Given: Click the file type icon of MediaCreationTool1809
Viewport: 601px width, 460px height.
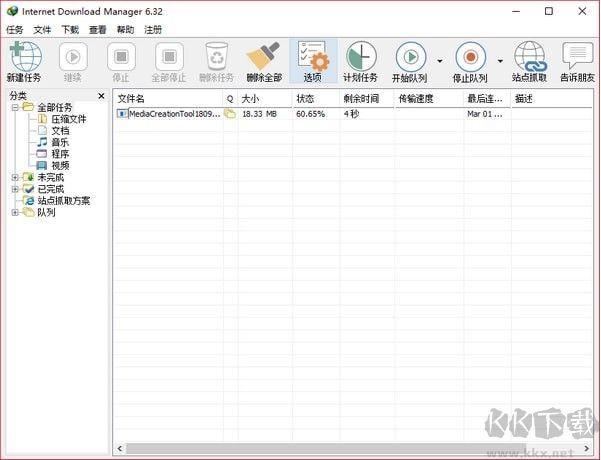Looking at the screenshot, I should pos(122,113).
